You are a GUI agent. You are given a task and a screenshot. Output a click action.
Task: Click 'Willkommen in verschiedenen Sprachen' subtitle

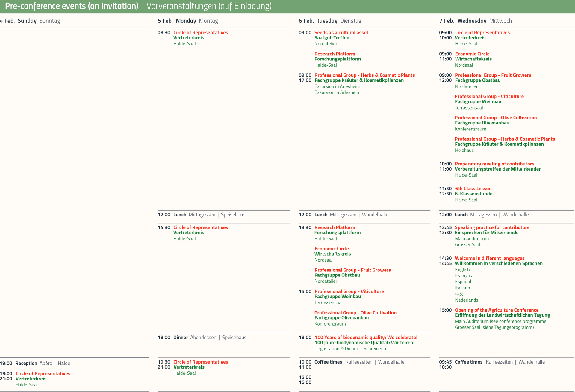(499, 263)
